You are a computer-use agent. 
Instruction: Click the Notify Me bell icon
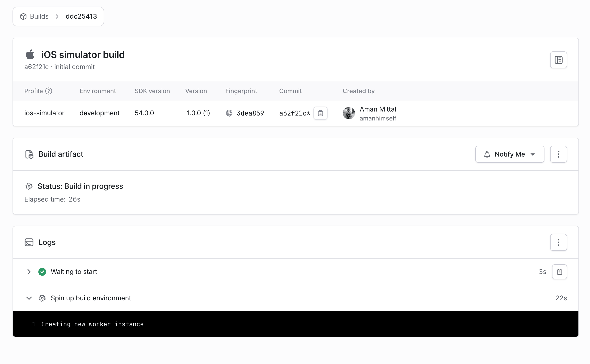487,154
